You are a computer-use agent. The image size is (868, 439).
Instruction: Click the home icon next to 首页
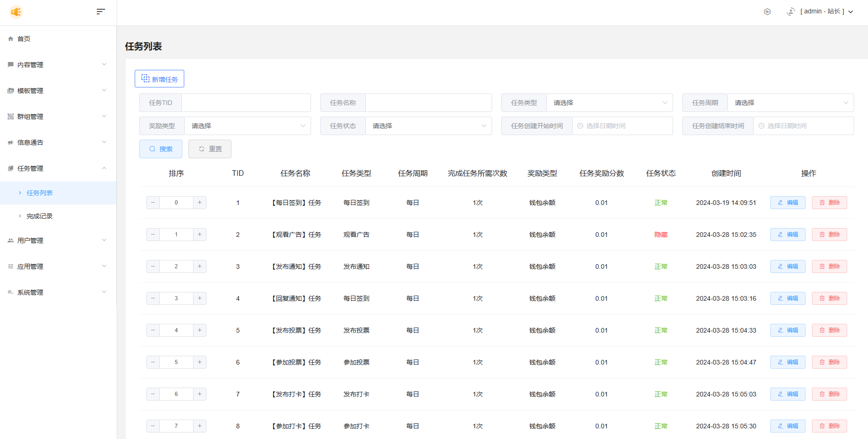11,39
